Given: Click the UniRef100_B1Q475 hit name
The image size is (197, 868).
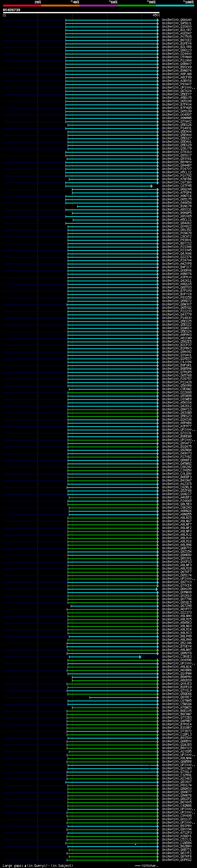Looking at the screenshot, I should (x=177, y=446).
